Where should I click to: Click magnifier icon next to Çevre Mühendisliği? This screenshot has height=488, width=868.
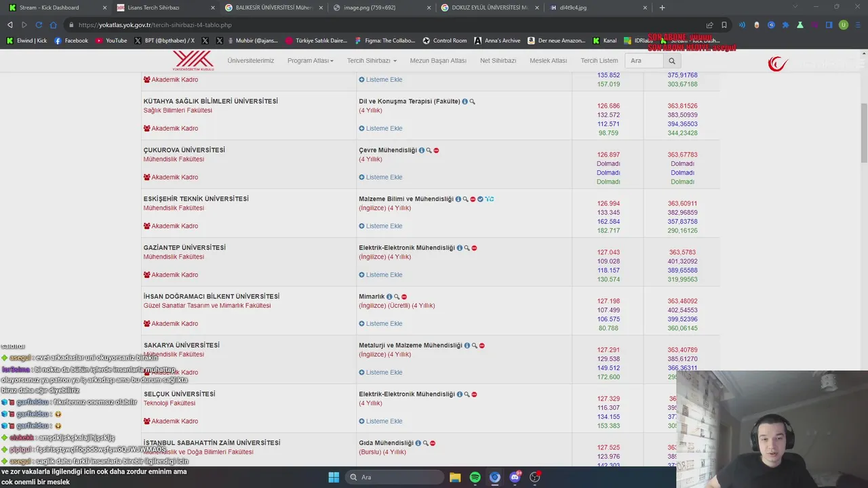point(429,150)
